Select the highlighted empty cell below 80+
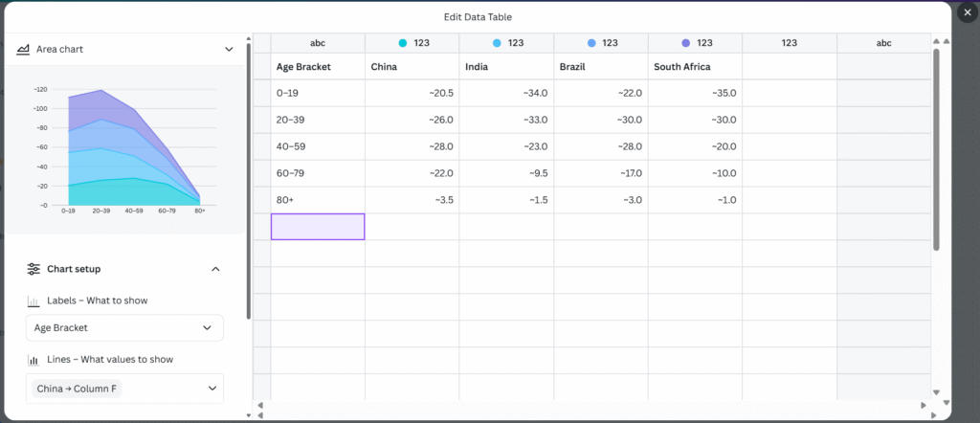Viewport: 980px width, 423px height. click(318, 227)
